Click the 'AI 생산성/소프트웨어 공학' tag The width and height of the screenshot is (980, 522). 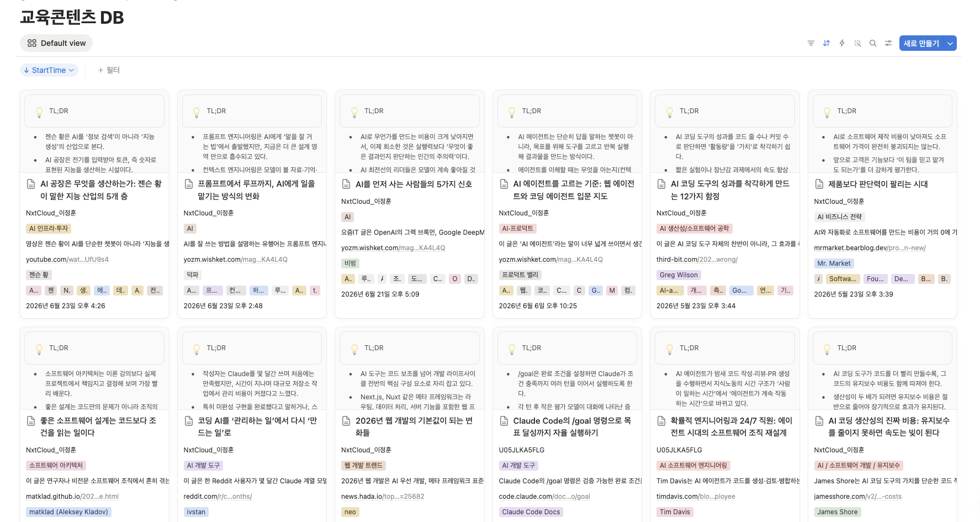[x=694, y=229]
